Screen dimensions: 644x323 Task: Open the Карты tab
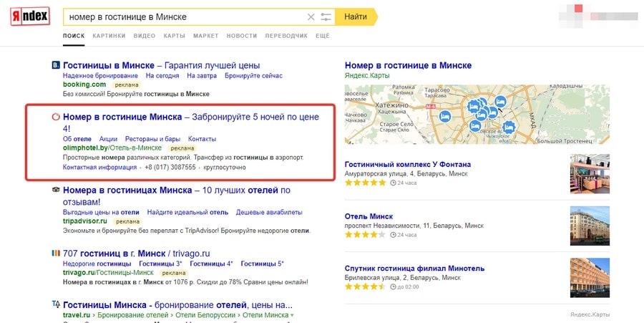(x=174, y=36)
